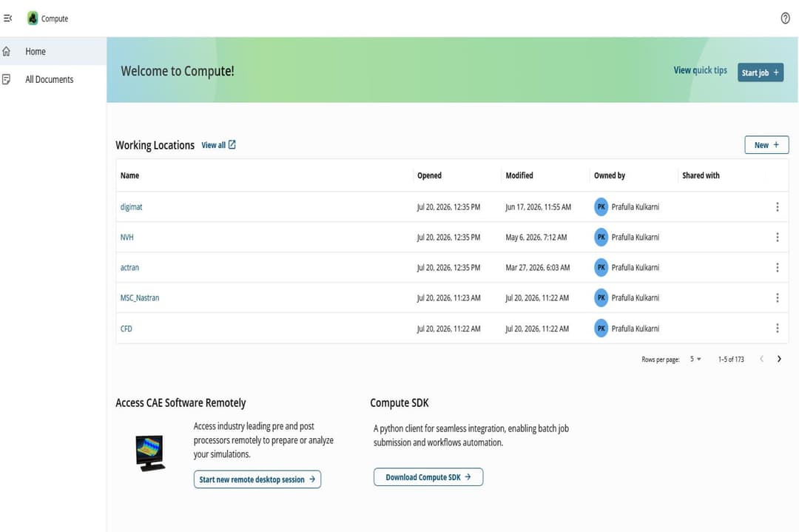Collapse the sidebar navigation menu icon

(7, 18)
